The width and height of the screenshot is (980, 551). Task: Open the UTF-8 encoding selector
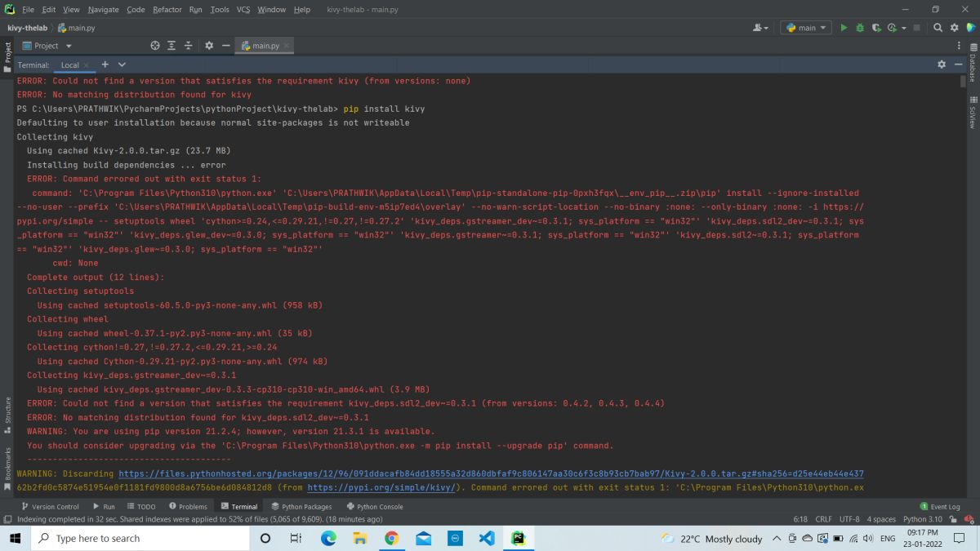coord(849,519)
